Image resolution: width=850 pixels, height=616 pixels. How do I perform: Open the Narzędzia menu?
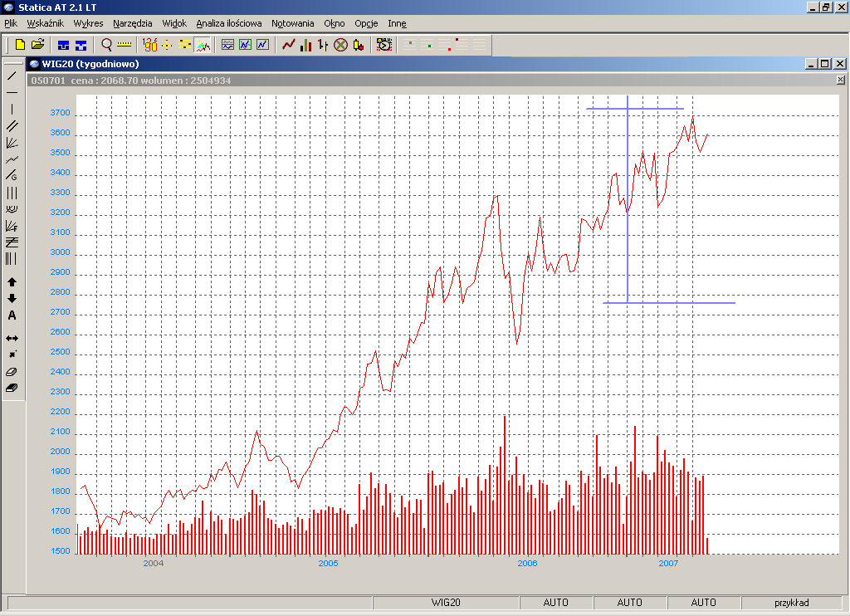[133, 23]
